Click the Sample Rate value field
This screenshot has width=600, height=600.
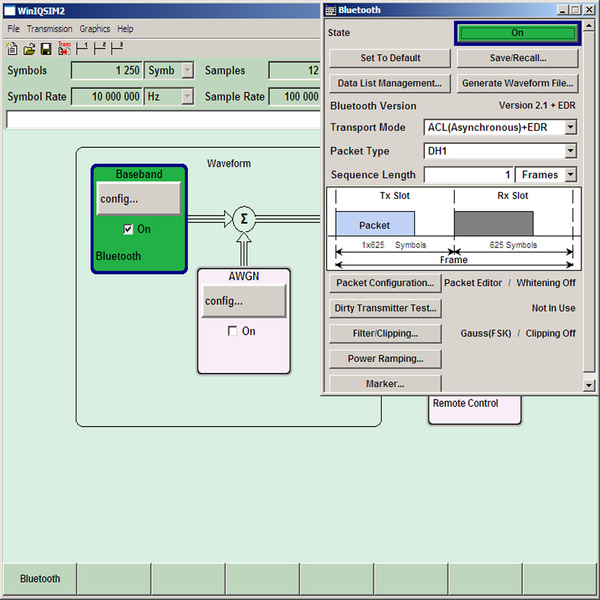click(295, 96)
